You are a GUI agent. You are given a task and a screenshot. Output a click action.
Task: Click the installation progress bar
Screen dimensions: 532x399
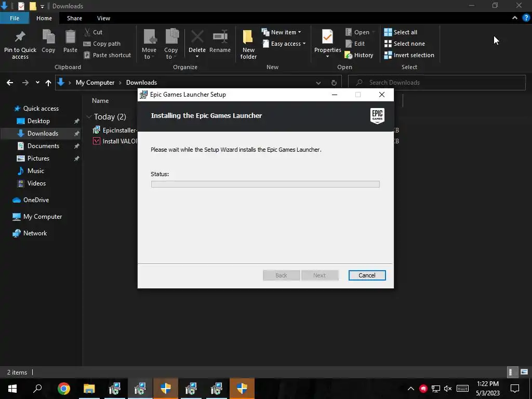point(265,184)
